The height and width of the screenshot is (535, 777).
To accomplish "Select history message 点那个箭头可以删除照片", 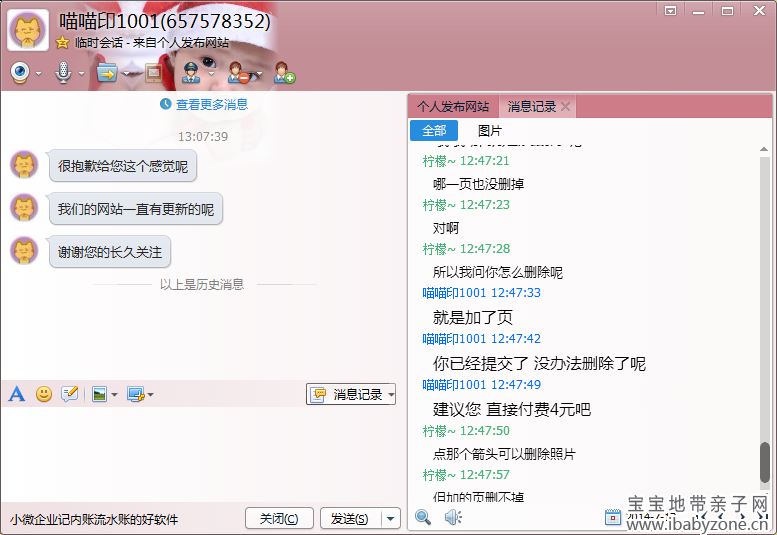I will click(x=504, y=454).
